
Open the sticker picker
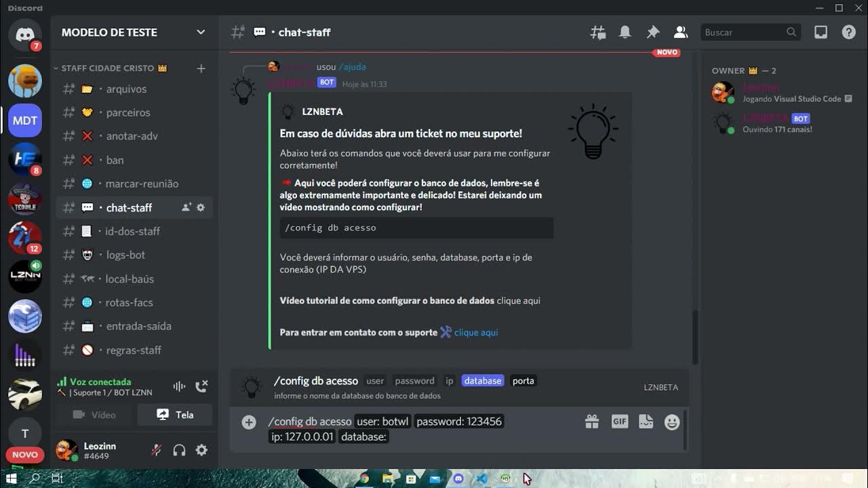(x=646, y=422)
